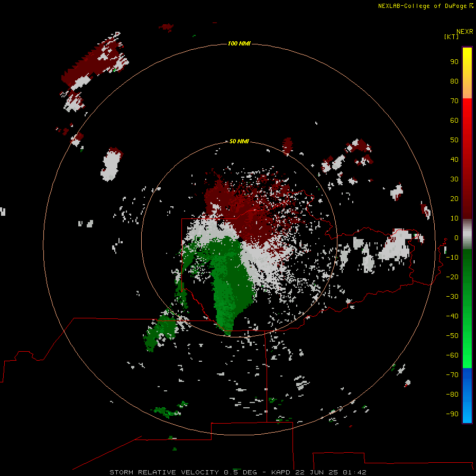
Task: Click the 40 value on the velocity scale
Action: click(454, 159)
